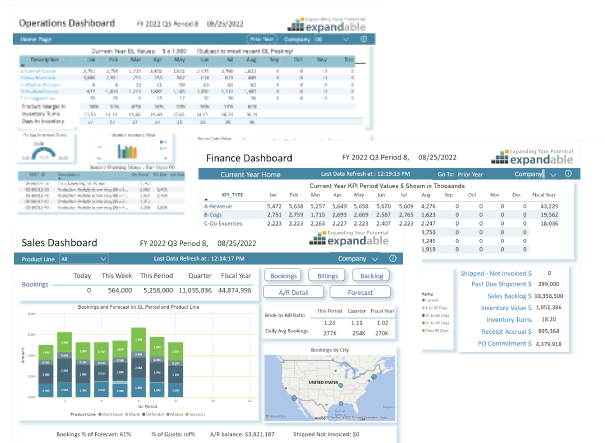The image size is (605, 443).
Task: Click the info icon in Sales Dashboard header
Action: [389, 257]
